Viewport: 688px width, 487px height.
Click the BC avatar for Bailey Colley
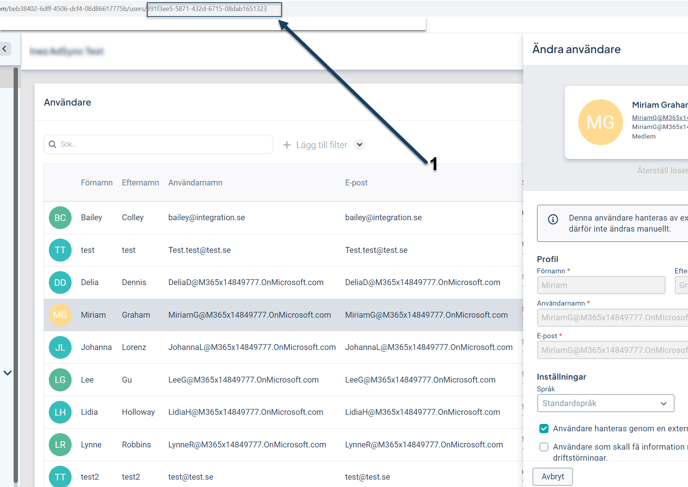click(x=60, y=217)
